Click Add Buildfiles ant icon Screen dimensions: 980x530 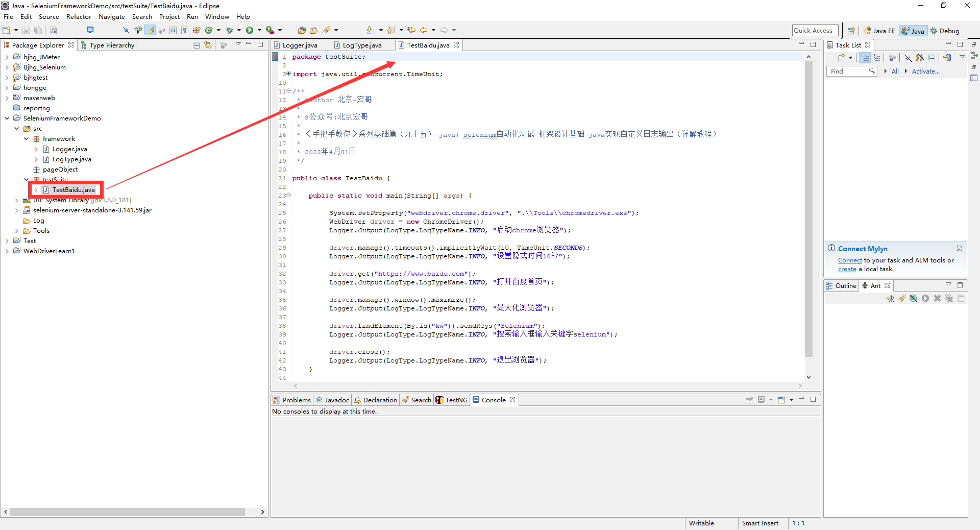[x=890, y=298]
